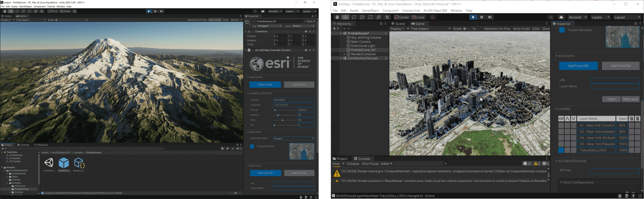
Task: Open cloud icon in project window toolbar
Action: coord(263,11)
